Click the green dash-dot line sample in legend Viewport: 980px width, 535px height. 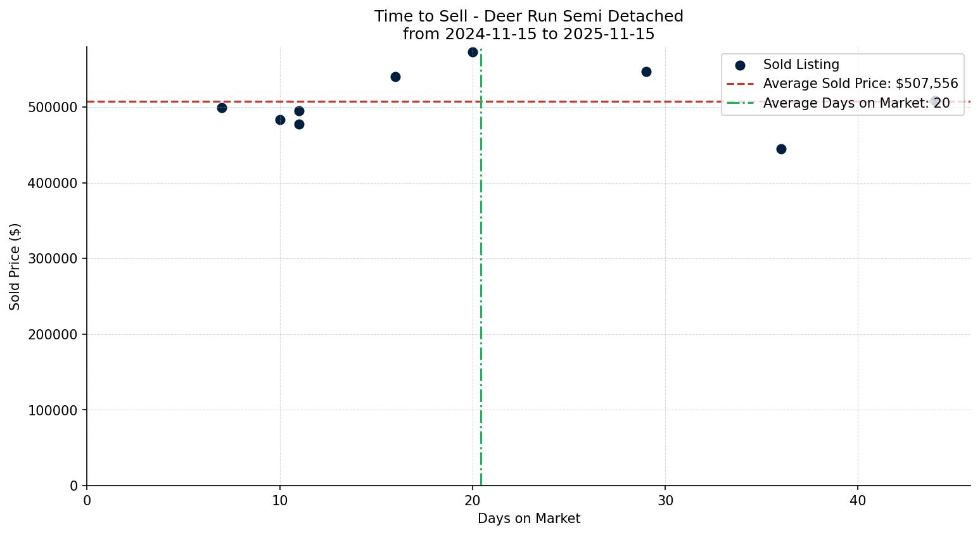[740, 103]
